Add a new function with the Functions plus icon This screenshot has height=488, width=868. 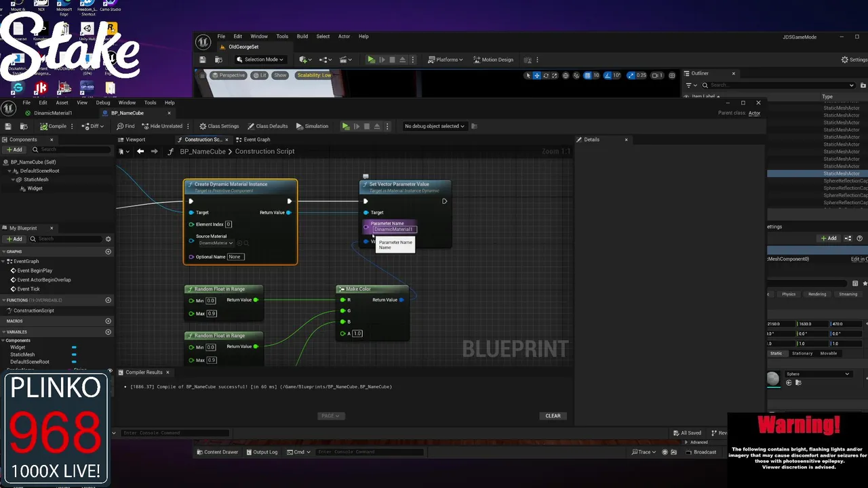[108, 300]
